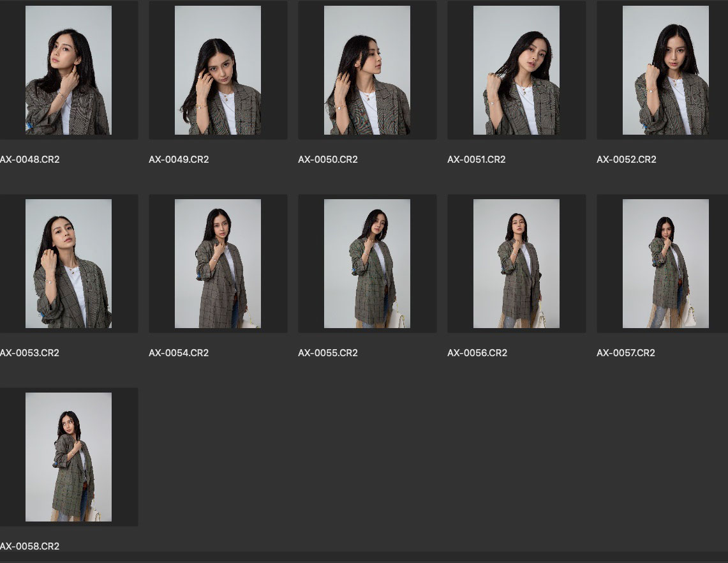
Task: Select the AX-0053.CR2 filename text
Action: click(x=30, y=353)
